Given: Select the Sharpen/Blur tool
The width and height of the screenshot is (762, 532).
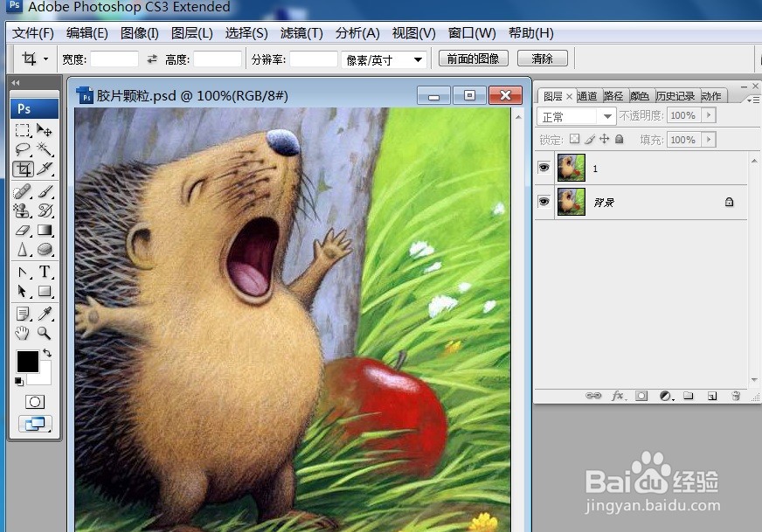Looking at the screenshot, I should point(23,249).
